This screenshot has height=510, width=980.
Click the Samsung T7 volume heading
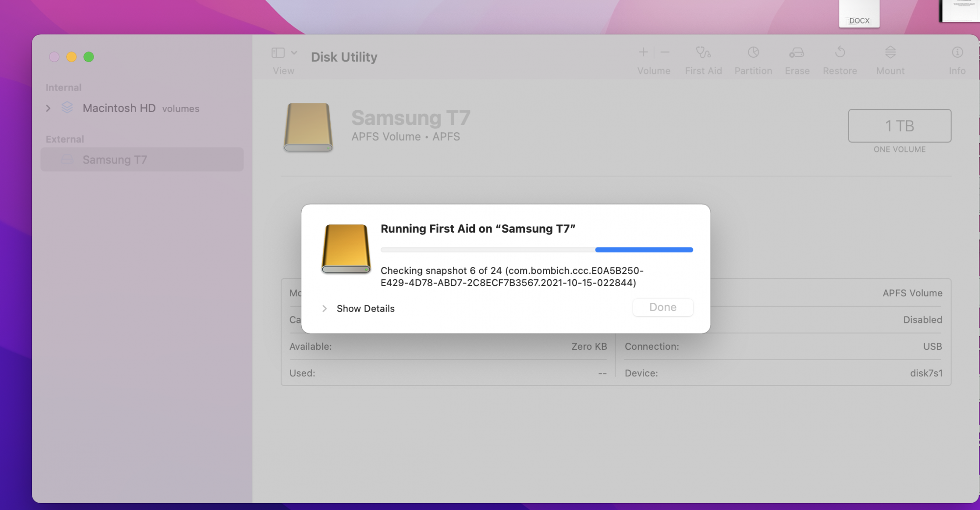click(411, 118)
